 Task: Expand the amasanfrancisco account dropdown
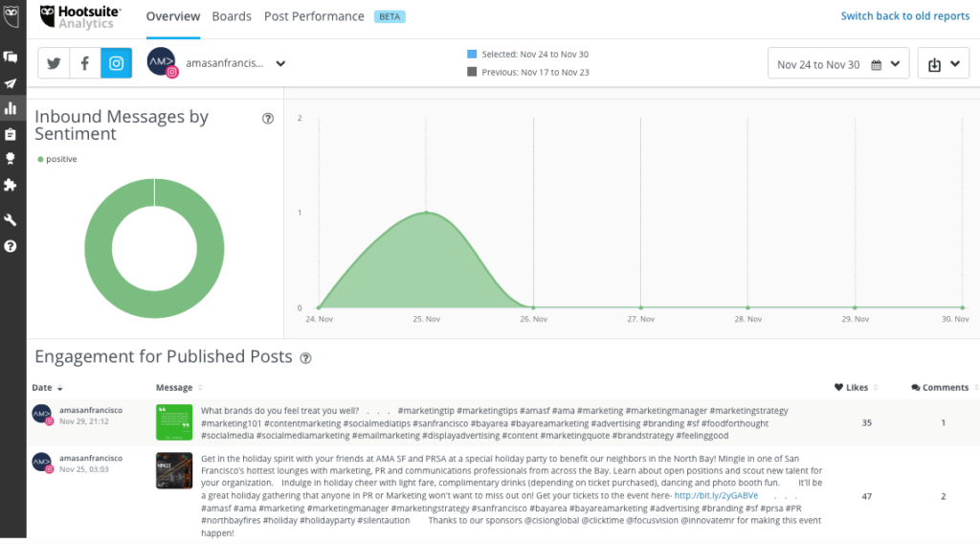click(x=280, y=63)
